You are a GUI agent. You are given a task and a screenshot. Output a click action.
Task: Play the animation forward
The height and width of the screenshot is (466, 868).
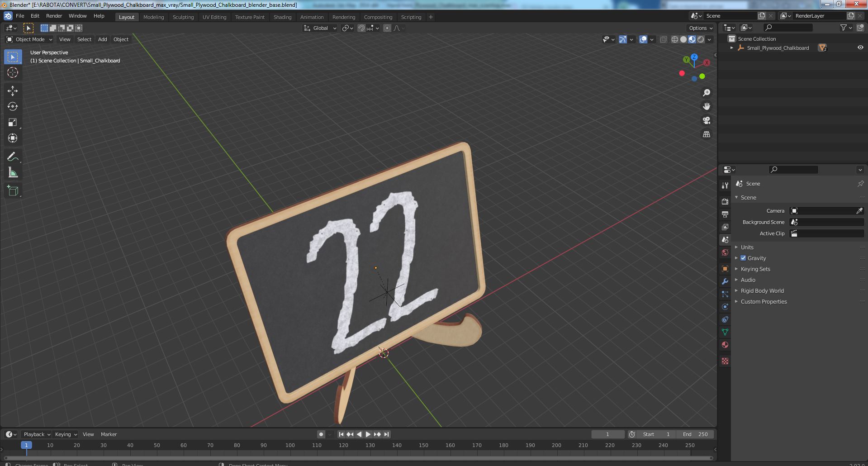(368, 434)
